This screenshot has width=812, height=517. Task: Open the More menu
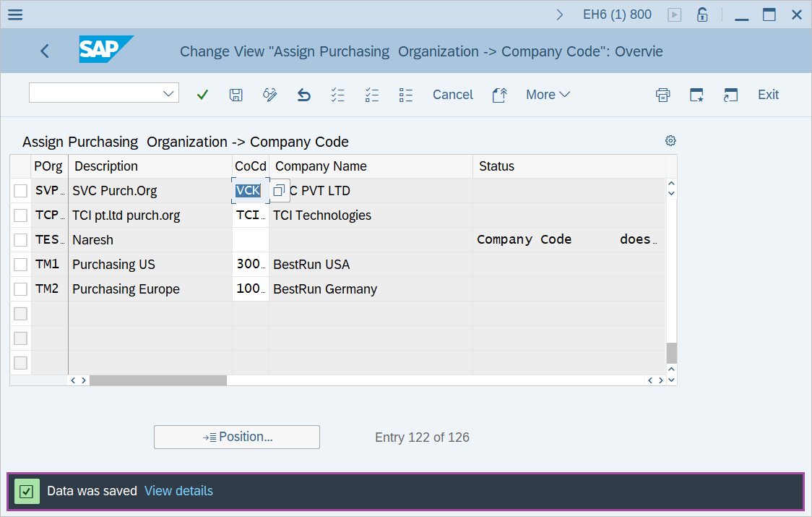coord(548,94)
